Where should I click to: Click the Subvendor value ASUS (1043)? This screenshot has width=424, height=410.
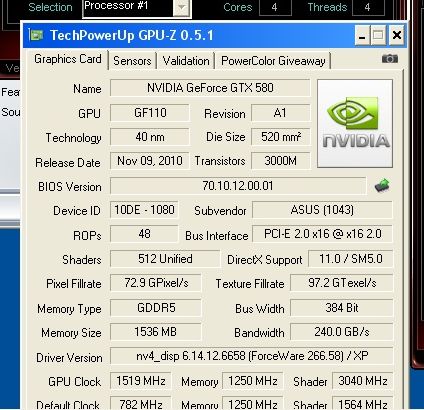[x=322, y=210]
